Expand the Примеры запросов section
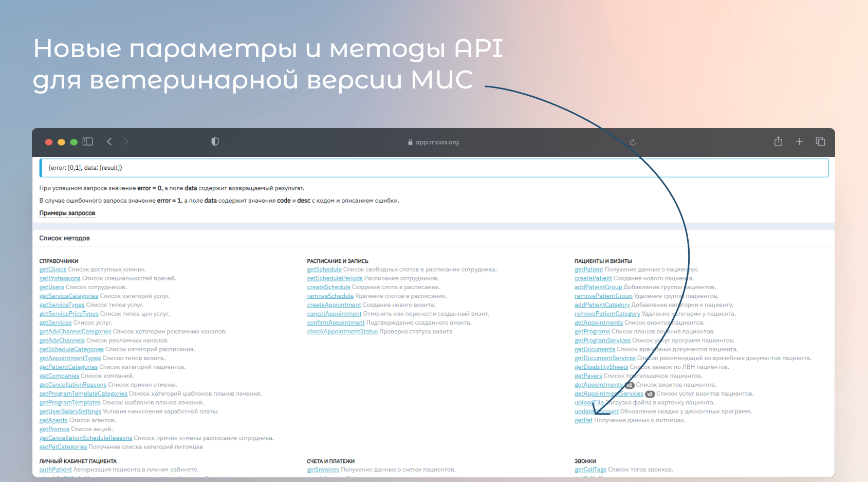 point(67,213)
